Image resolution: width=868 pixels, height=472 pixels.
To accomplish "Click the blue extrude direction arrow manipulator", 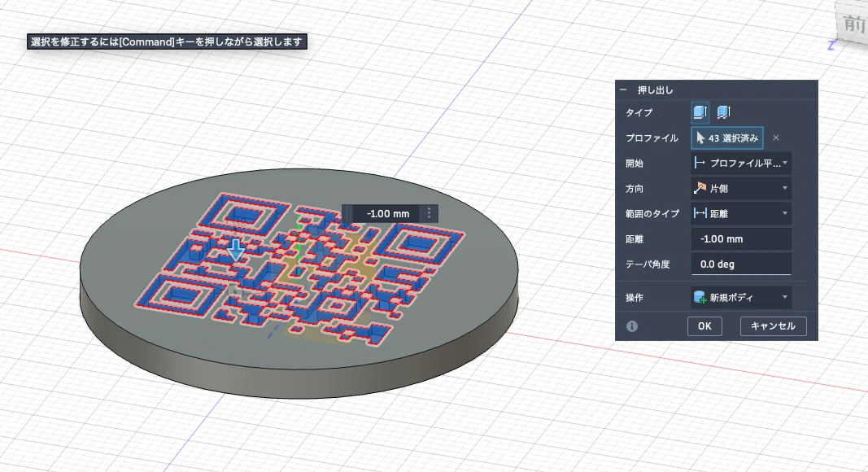I will click(236, 250).
